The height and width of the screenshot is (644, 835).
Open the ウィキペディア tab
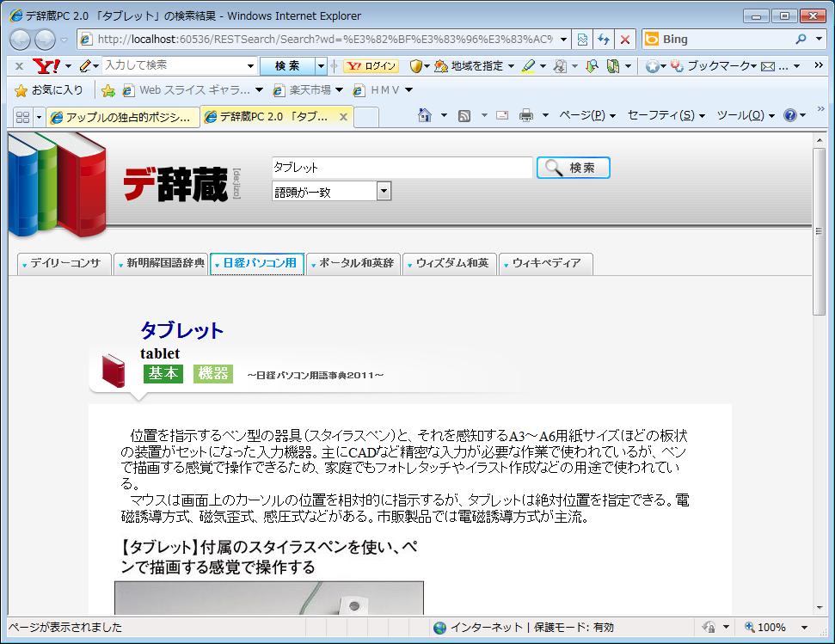(x=546, y=263)
